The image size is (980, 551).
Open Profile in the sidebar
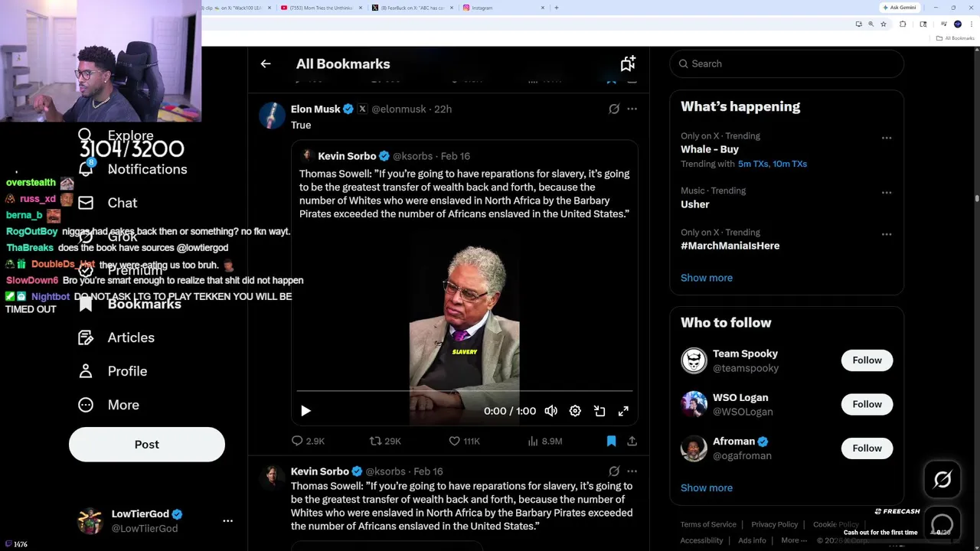pyautogui.click(x=112, y=371)
